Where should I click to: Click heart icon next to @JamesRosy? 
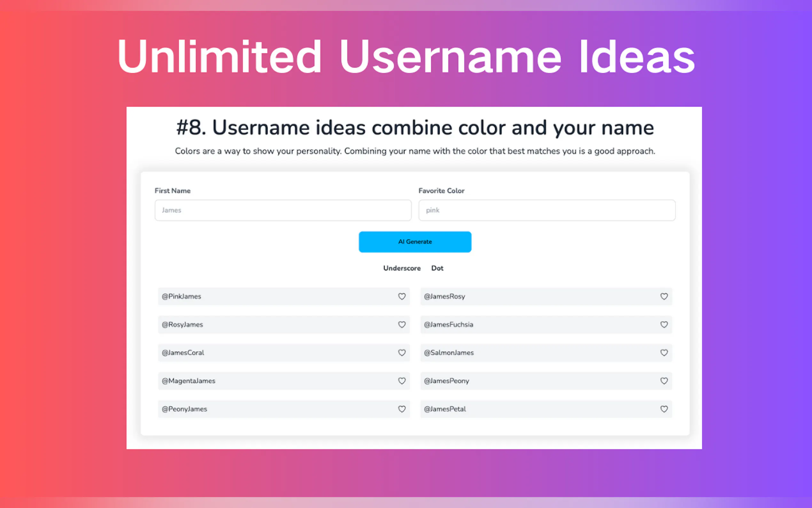pos(664,296)
